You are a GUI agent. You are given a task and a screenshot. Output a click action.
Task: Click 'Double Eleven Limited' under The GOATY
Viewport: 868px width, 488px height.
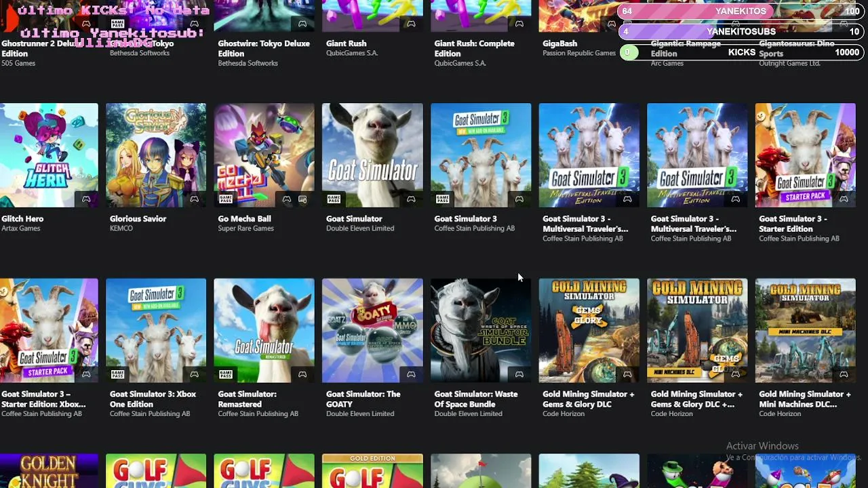pos(360,413)
